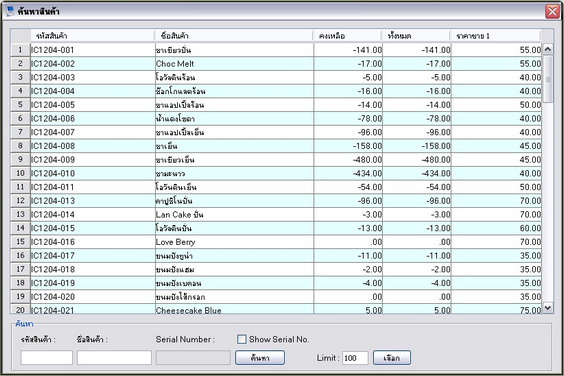Select row header number 15
The height and width of the screenshot is (376, 564).
[21, 241]
